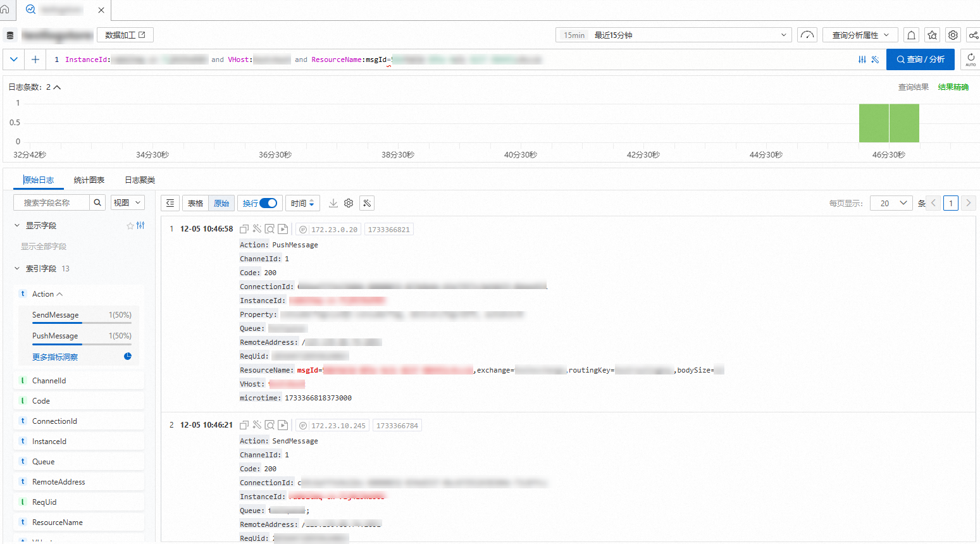Open query filter sliders icon in the search bar
Image resolution: width=980 pixels, height=544 pixels.
862,59
